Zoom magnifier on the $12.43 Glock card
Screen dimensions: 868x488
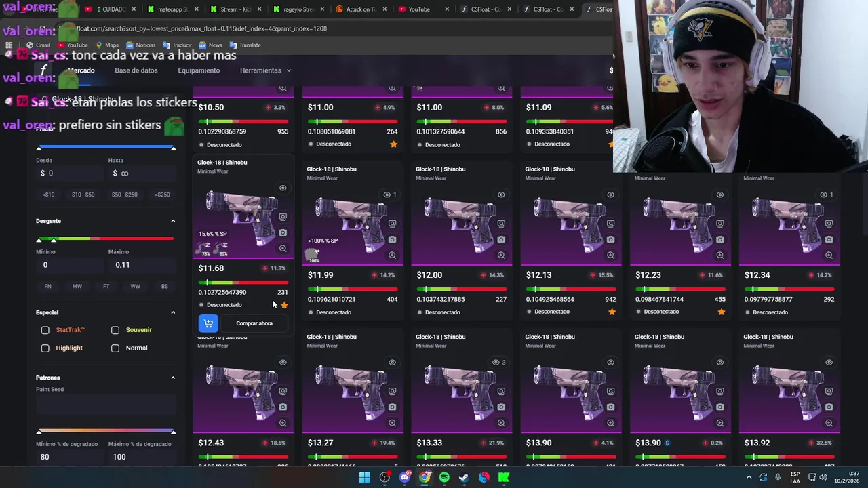283,423
